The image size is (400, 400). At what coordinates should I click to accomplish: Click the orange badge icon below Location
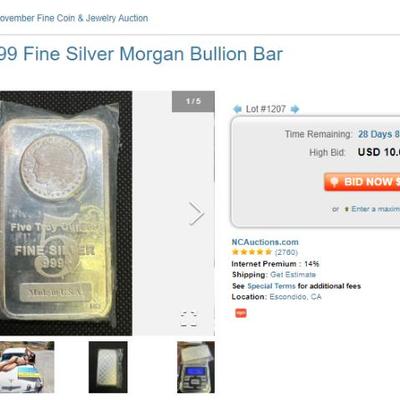click(x=241, y=313)
